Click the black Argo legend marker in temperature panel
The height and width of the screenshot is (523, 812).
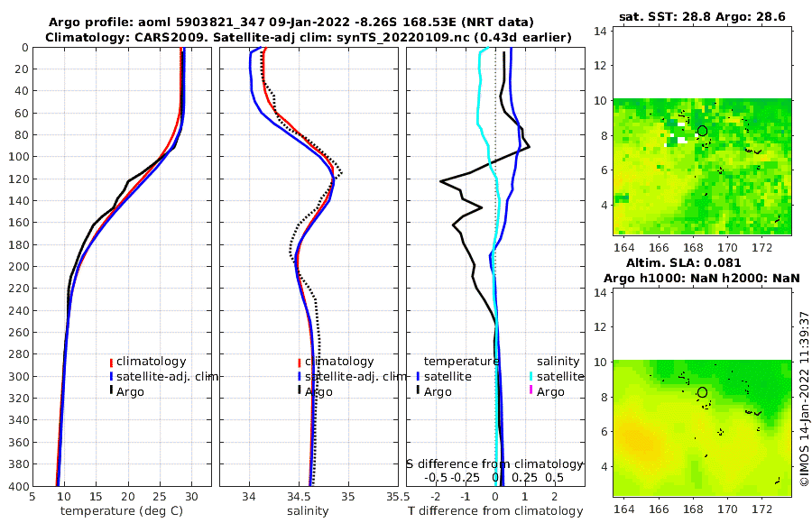click(111, 391)
